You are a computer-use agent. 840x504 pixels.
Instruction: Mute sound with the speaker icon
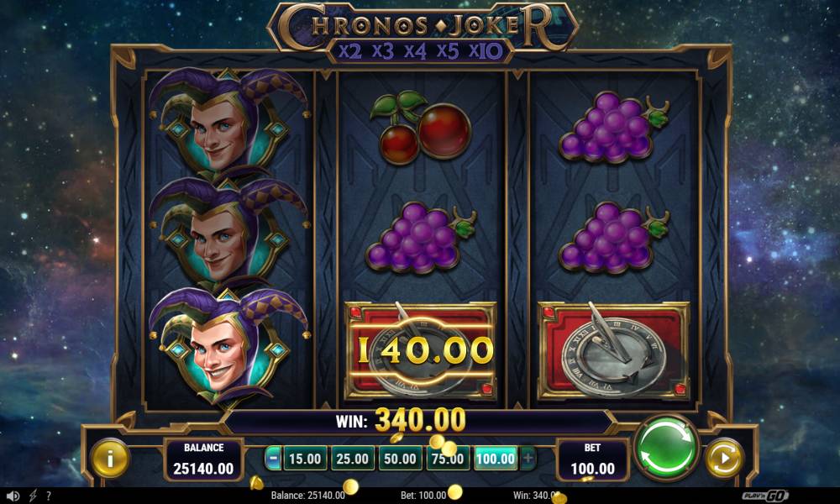(13, 496)
